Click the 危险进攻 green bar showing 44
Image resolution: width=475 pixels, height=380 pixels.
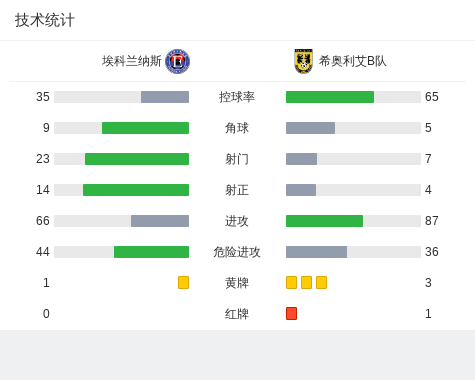tap(151, 252)
